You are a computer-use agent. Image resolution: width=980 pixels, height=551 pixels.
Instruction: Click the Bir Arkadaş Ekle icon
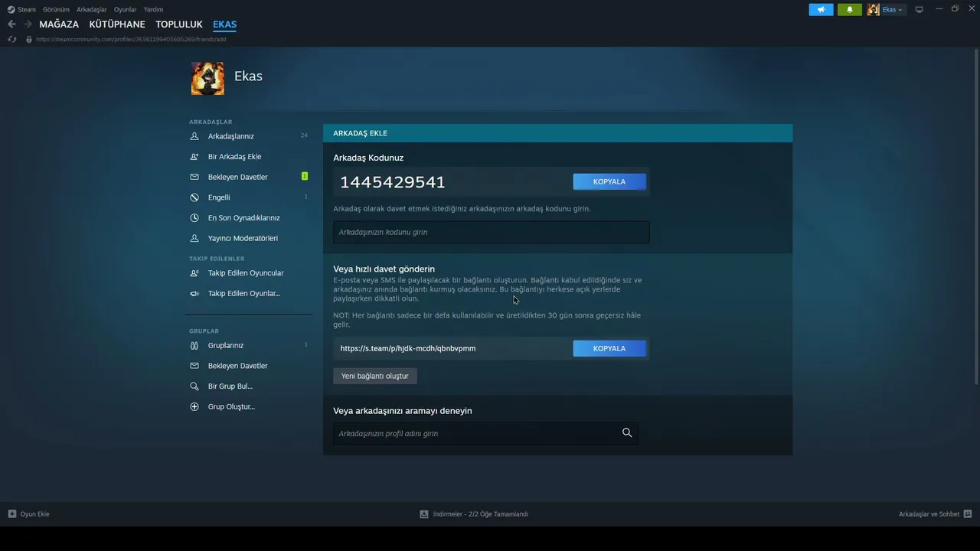(194, 157)
